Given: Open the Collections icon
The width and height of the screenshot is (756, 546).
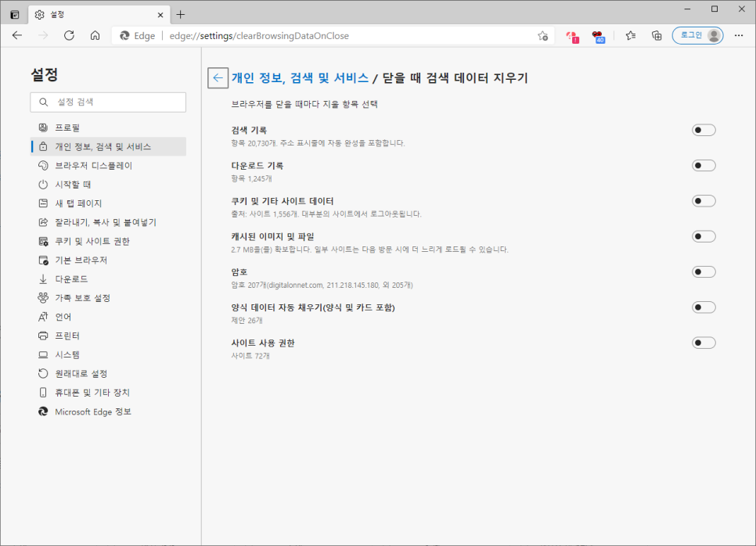Looking at the screenshot, I should (x=657, y=35).
